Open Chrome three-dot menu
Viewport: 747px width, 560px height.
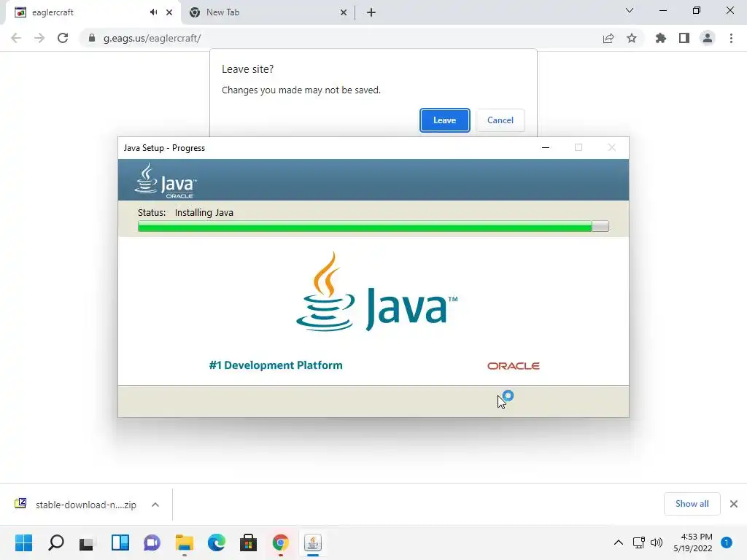731,38
